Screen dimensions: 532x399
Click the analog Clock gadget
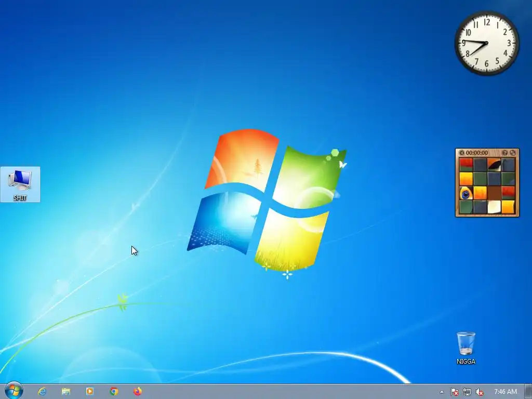coord(486,43)
